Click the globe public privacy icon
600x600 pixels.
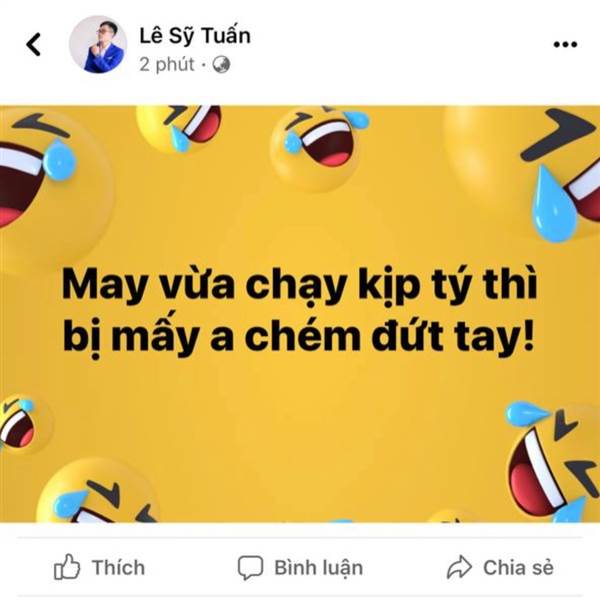click(222, 65)
